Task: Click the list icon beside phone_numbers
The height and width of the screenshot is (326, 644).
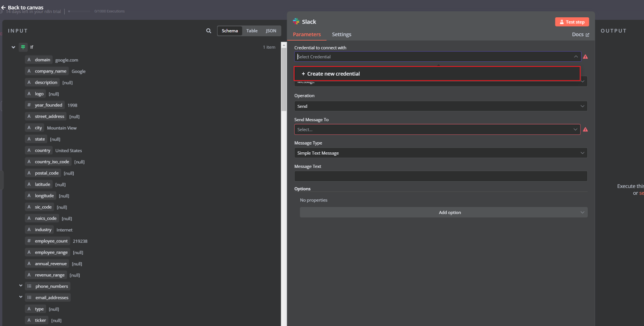Action: click(29, 286)
